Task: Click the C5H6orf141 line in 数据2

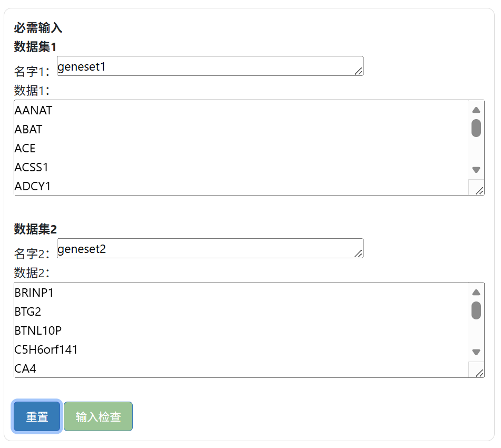Action: (46, 350)
